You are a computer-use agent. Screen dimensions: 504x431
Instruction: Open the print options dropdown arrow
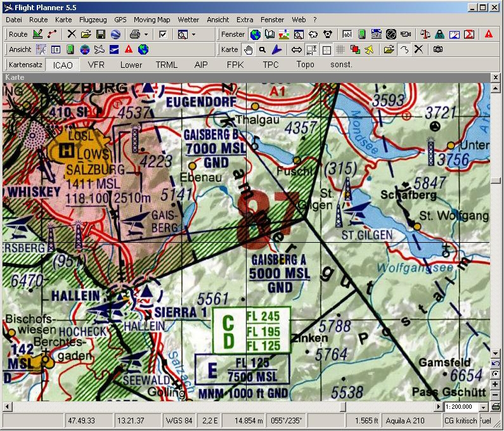pyautogui.click(x=146, y=34)
